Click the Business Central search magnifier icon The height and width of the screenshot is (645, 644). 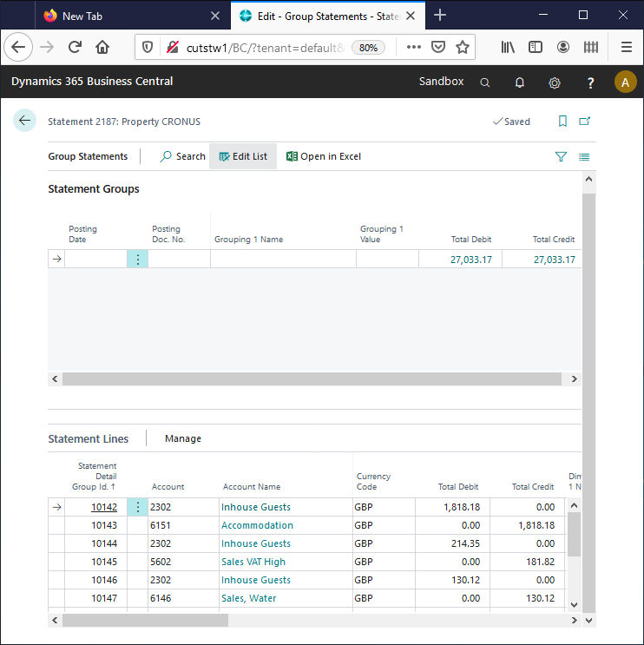coord(485,82)
